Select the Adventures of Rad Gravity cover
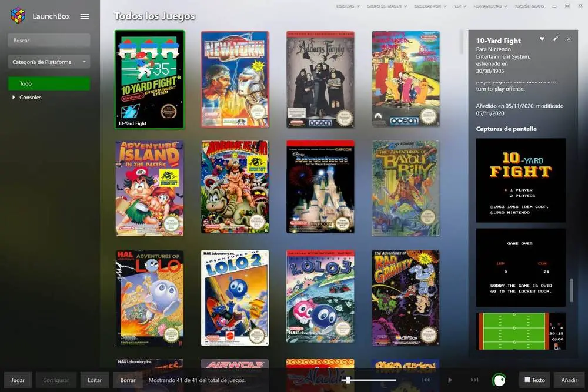The width and height of the screenshot is (588, 392). coord(405,298)
